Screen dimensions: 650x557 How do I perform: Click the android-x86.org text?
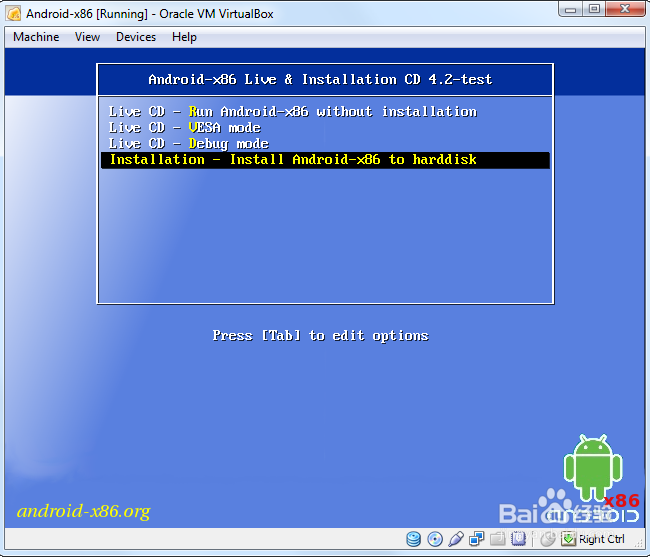pos(83,511)
